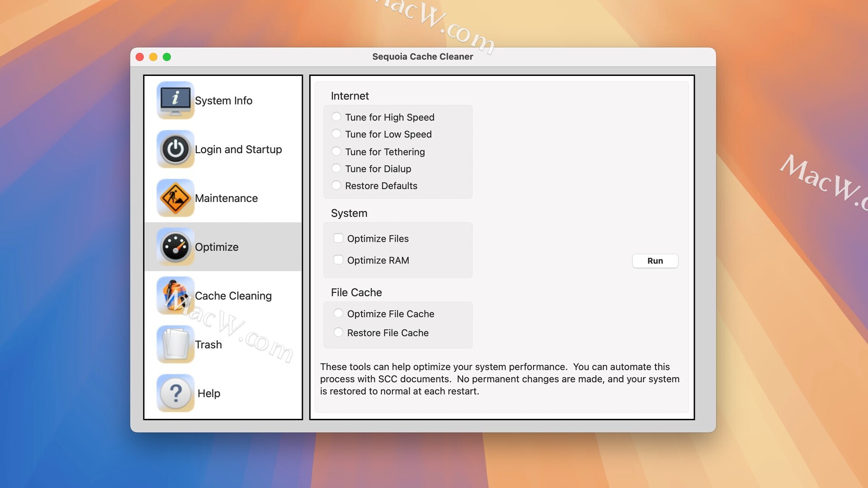868x488 pixels.
Task: Click the Internet section heading
Action: point(349,96)
